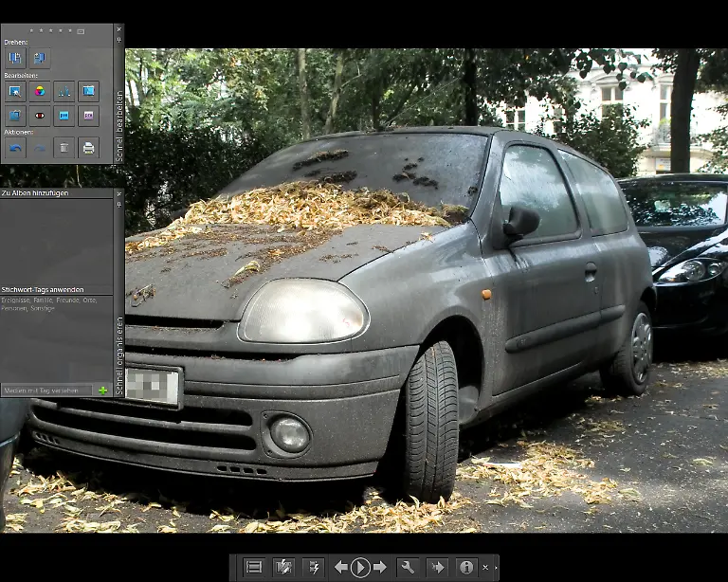Go to the next photo
Image resolution: width=728 pixels, height=582 pixels.
pos(380,567)
